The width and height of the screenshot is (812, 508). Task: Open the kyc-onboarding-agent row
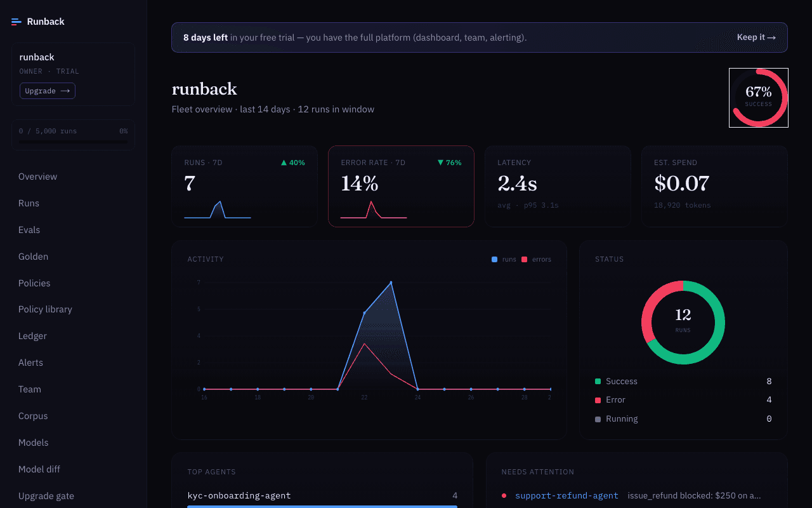pos(322,496)
